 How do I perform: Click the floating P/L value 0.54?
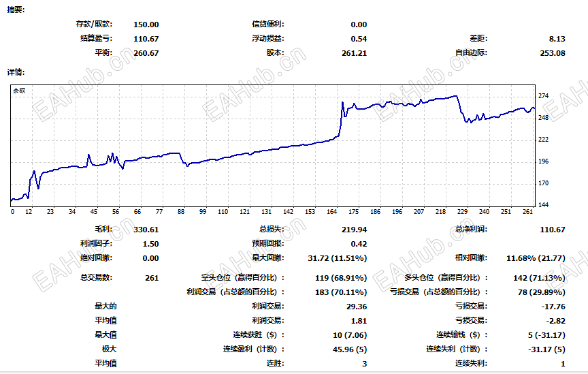tap(359, 39)
